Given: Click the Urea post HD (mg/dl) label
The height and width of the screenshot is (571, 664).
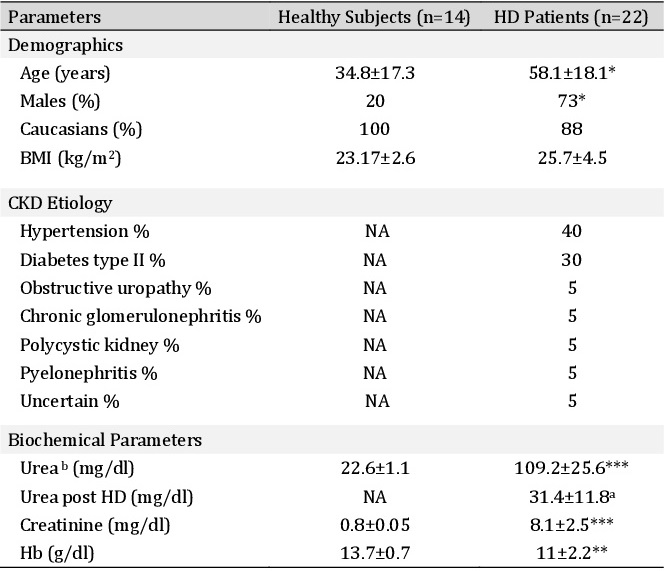Looking at the screenshot, I should (107, 497).
